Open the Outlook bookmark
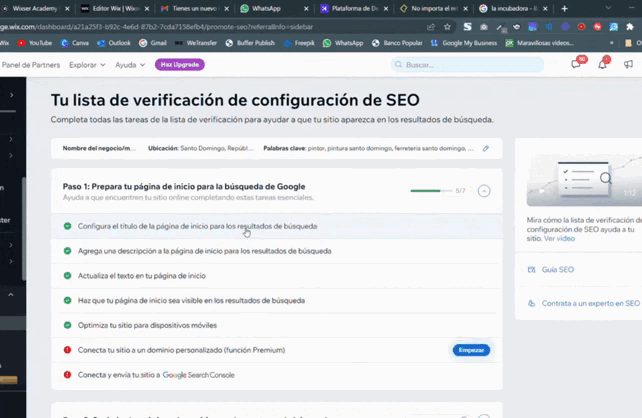The image size is (642, 418). coord(114,43)
